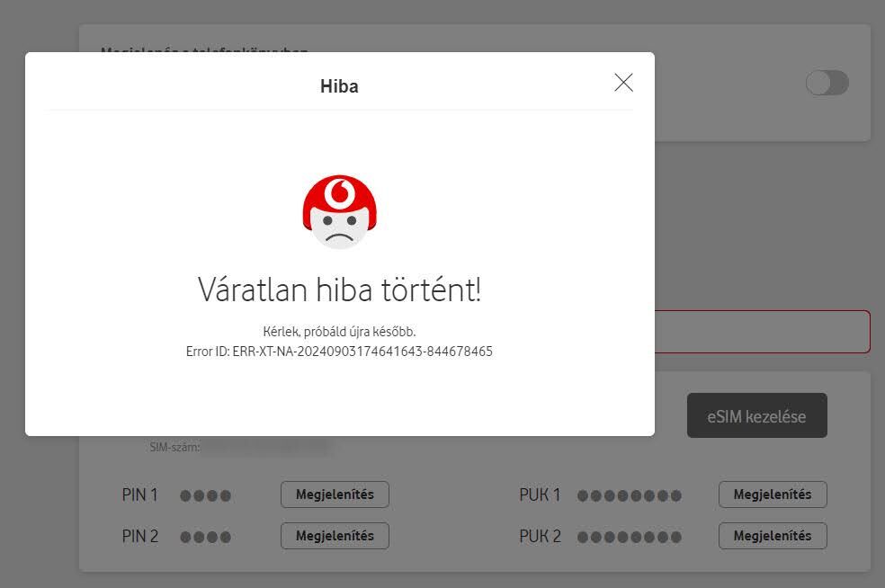
Task: Close the Hiba error dialog
Action: pos(623,83)
